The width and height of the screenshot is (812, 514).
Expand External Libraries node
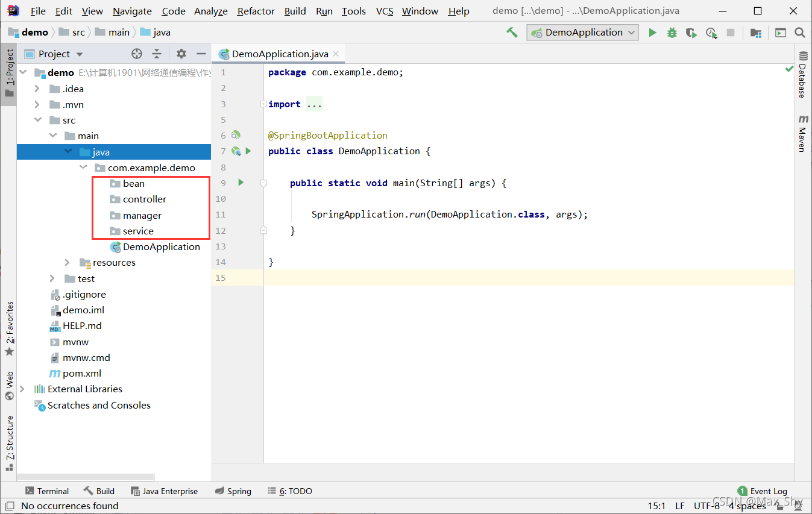point(22,389)
